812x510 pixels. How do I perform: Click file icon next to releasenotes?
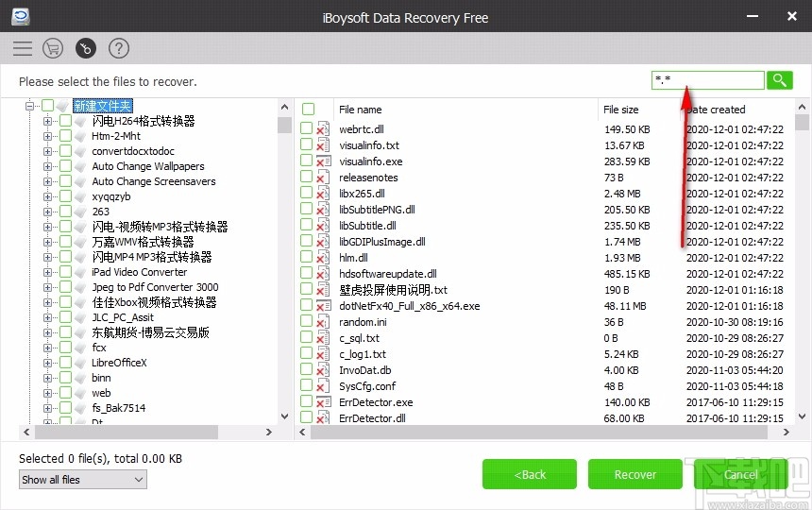[x=323, y=177]
